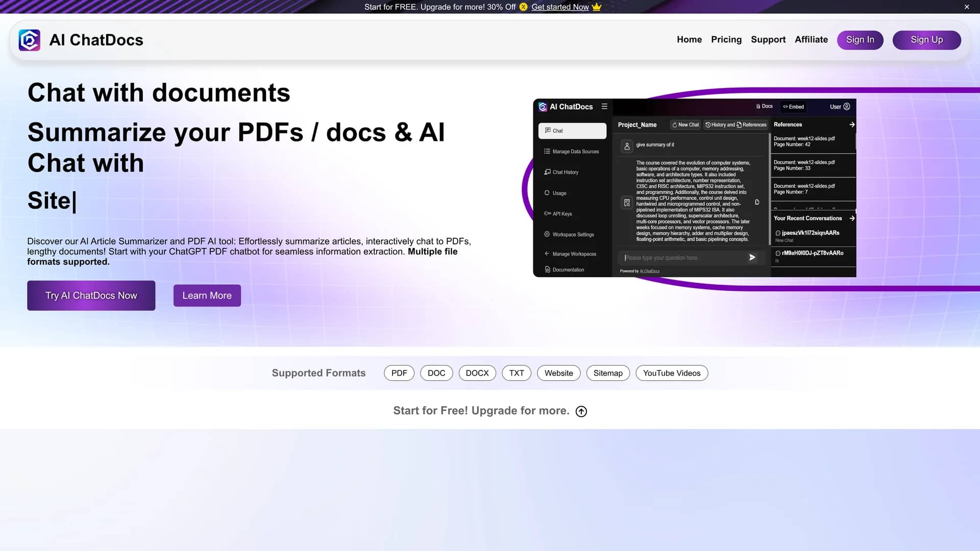
Task: Click the Sign Up button
Action: 927,40
